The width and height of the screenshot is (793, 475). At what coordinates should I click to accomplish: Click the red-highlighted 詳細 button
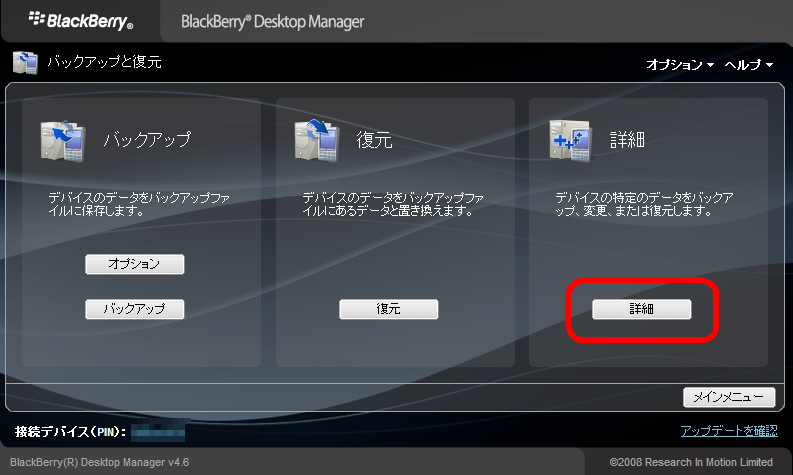pos(641,310)
